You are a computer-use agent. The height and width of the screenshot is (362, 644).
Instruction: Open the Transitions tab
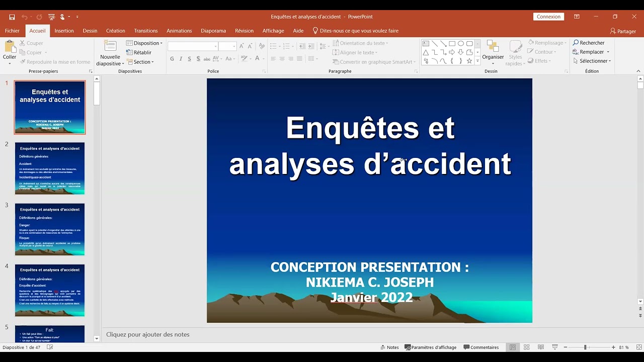point(146,31)
